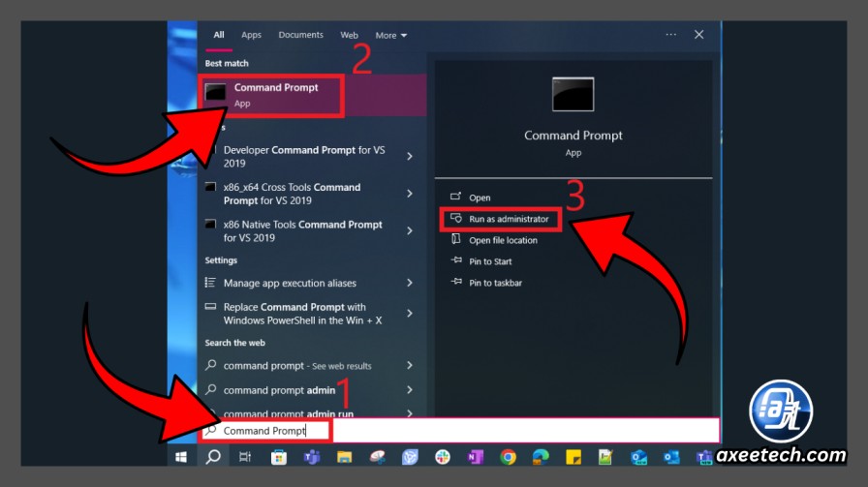This screenshot has height=487, width=868.
Task: Open Slack from the taskbar
Action: click(443, 457)
